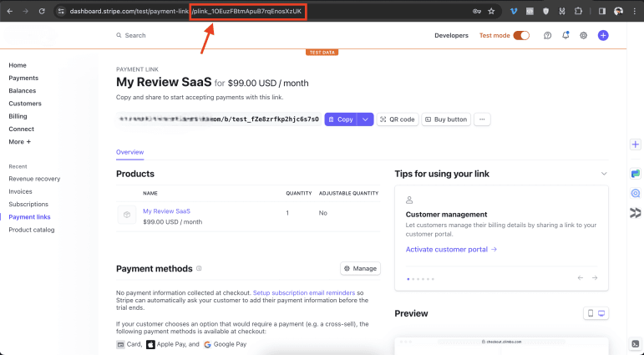Select the Overview tab
This screenshot has height=355, width=644.
(x=129, y=152)
